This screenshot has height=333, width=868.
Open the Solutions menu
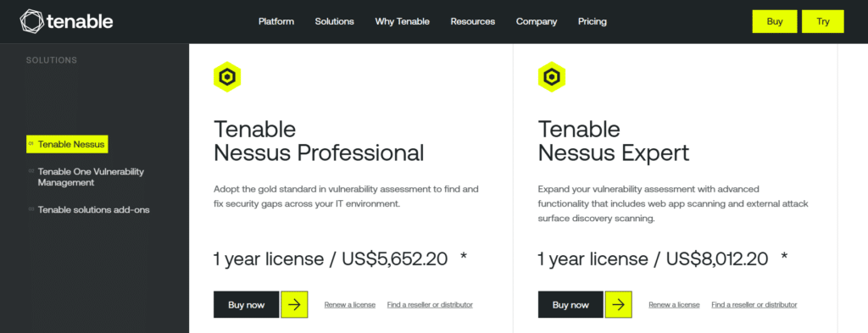(334, 21)
